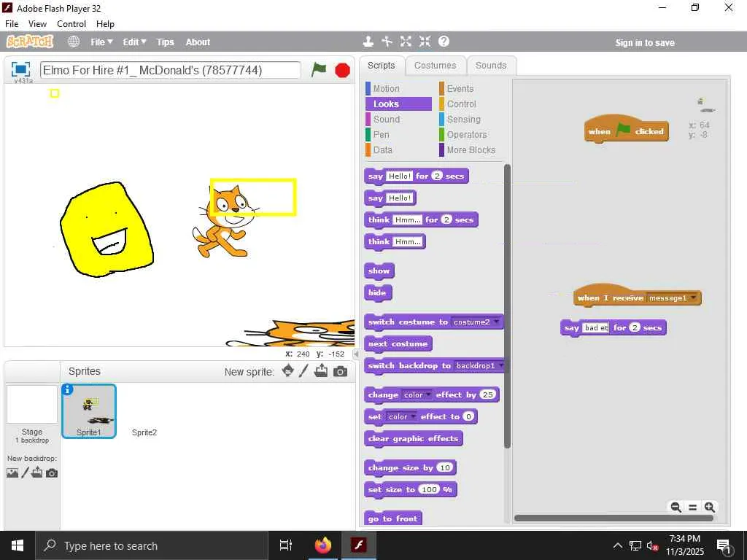Create new sprite from camera

point(340,371)
